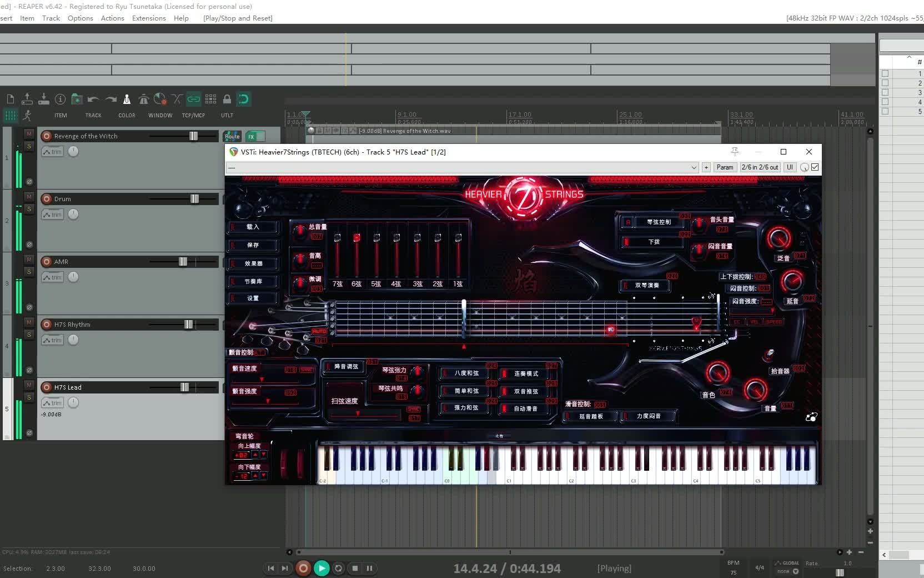Viewport: 924px width, 578px height.
Task: Click the 效果器 effects button
Action: point(253,263)
